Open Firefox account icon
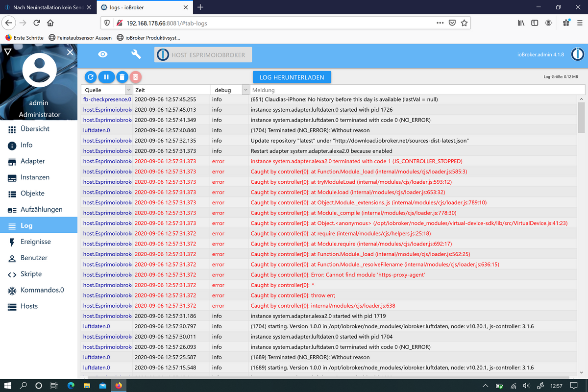The image size is (588, 392). pyautogui.click(x=549, y=23)
